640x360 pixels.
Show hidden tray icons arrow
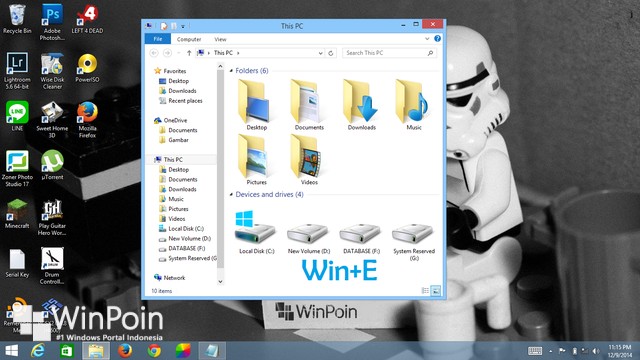pos(551,351)
